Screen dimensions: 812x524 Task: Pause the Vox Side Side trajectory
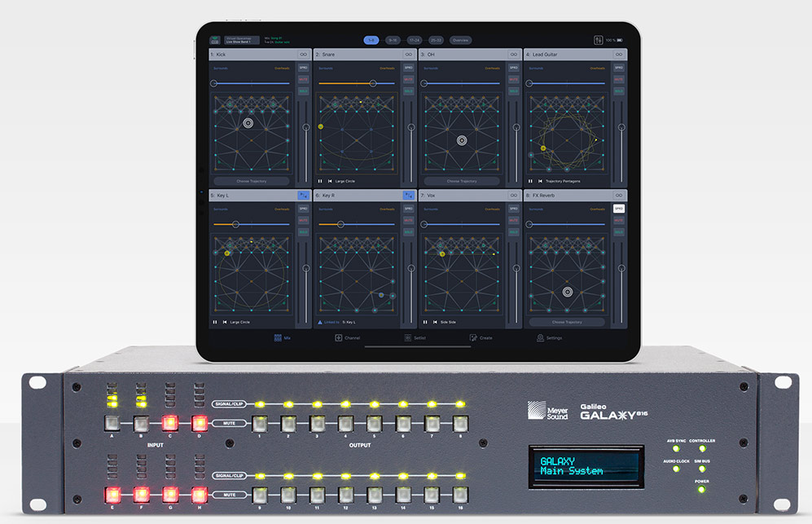click(x=424, y=322)
